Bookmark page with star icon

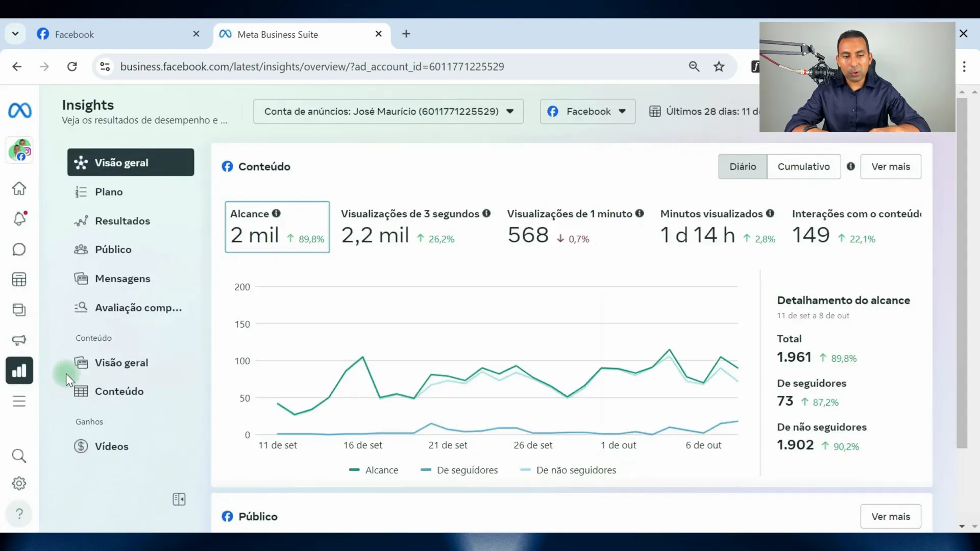[719, 66]
